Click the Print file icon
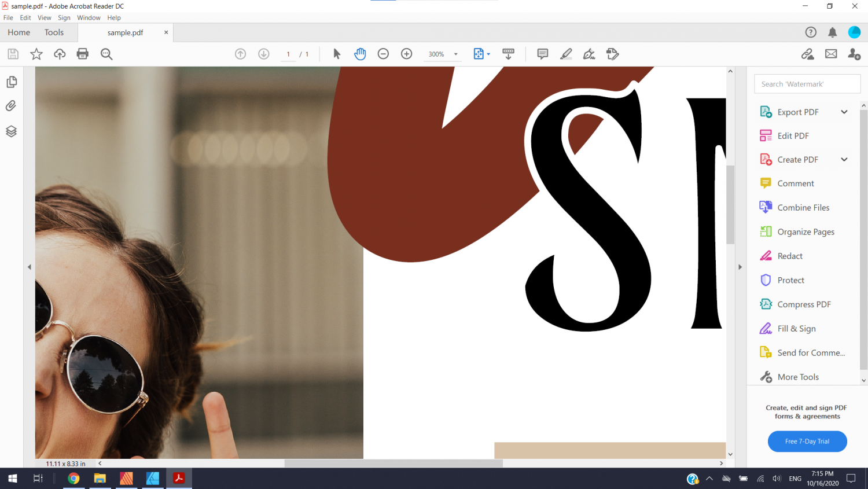This screenshot has height=489, width=868. click(x=83, y=54)
